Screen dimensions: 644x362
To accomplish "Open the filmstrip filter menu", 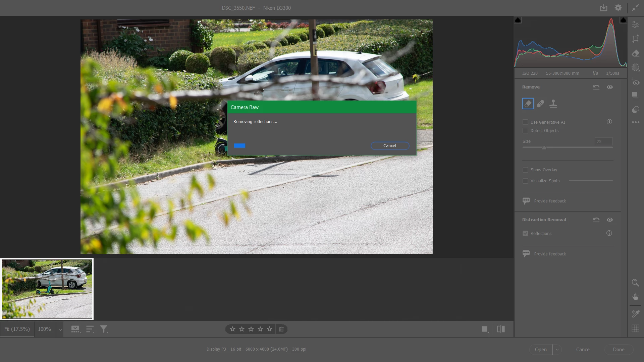I will point(104,329).
